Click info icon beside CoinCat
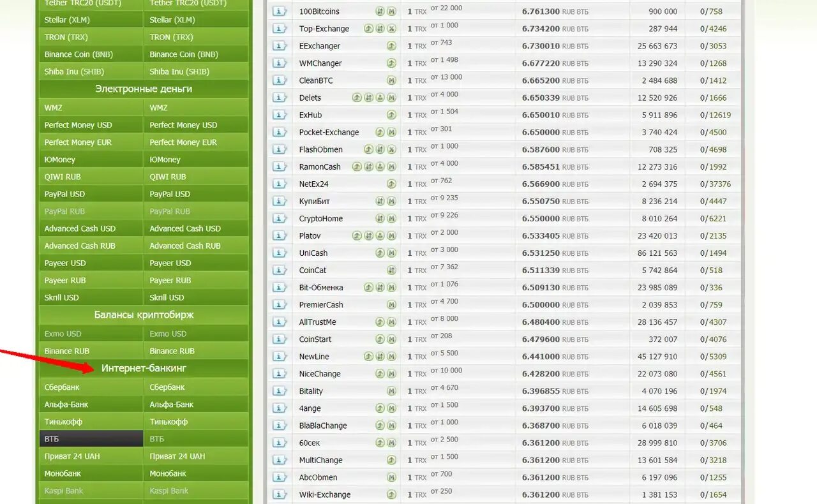Image resolution: width=817 pixels, height=504 pixels. pyautogui.click(x=280, y=270)
